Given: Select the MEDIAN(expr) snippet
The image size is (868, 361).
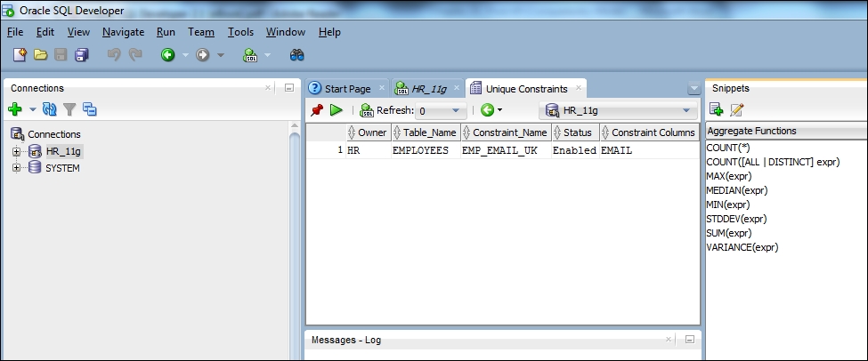Looking at the screenshot, I should click(x=737, y=190).
